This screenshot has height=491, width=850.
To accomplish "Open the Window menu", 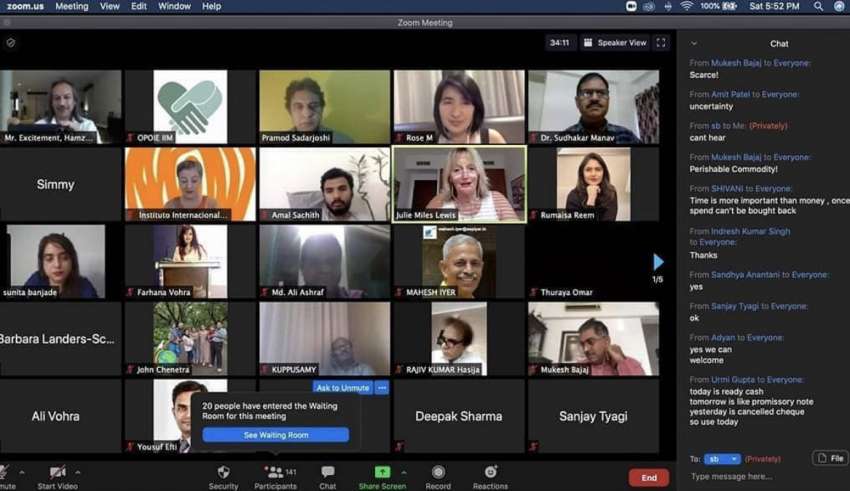I will tap(174, 6).
